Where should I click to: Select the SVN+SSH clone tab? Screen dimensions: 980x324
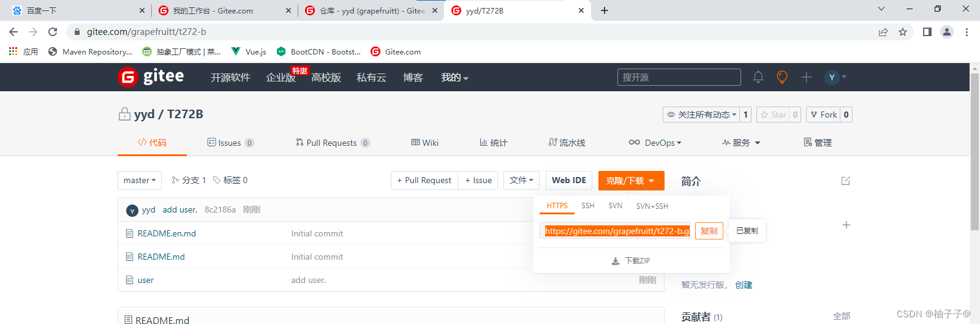(x=652, y=206)
